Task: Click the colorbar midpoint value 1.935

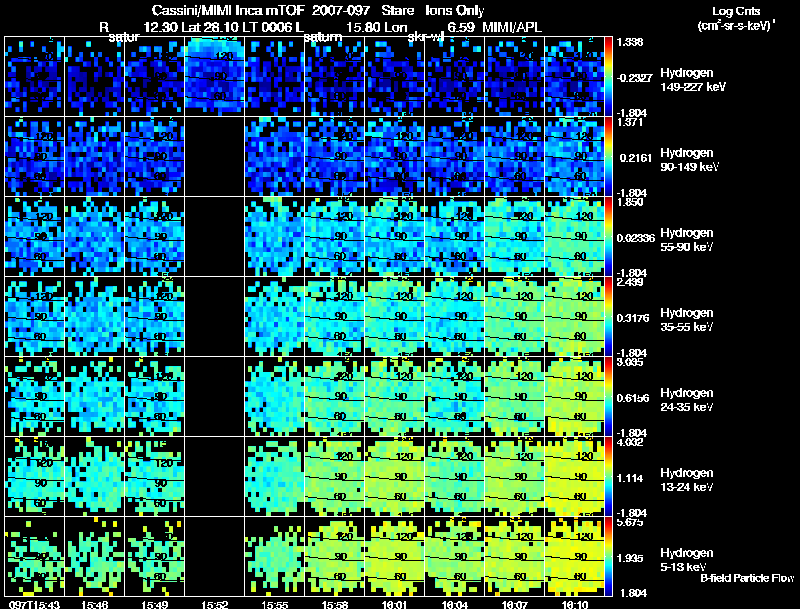Action: (x=630, y=559)
